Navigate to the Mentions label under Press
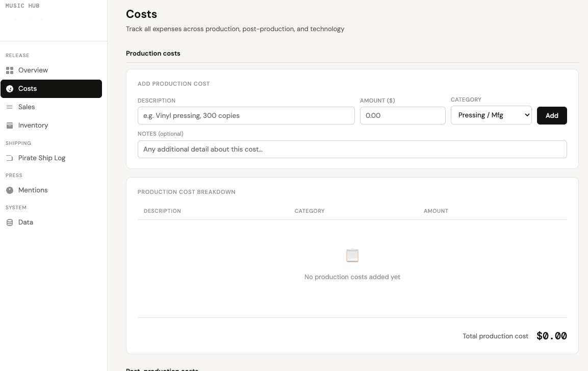Screen dimensions: 588x371 33,190
